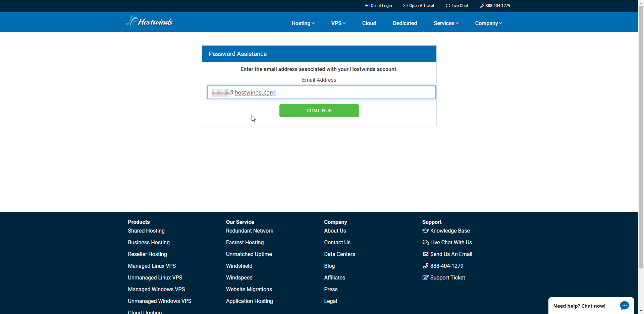The image size is (644, 314).
Task: Focus the Email Address input field
Action: coord(321,92)
